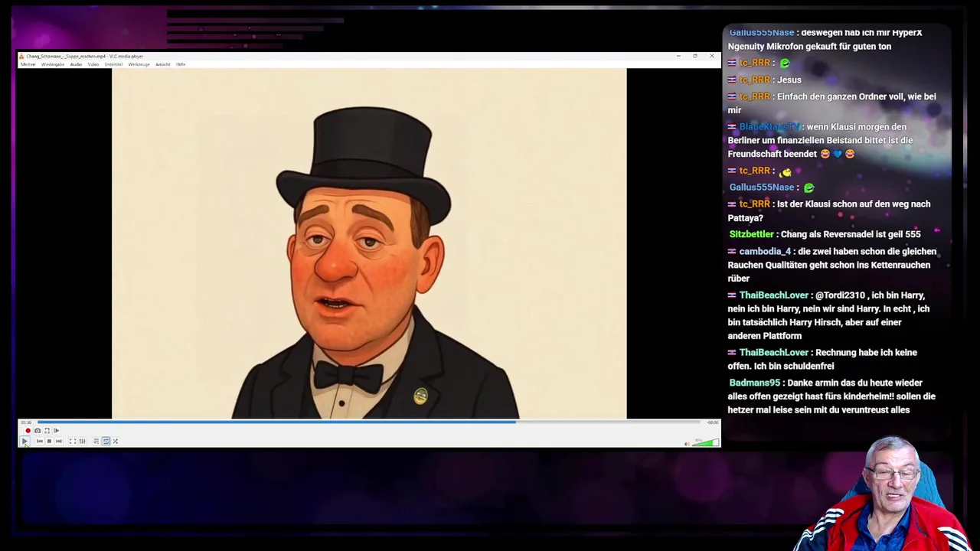Image resolution: width=980 pixels, height=551 pixels.
Task: Click message 'Rechnung habe ich keine offen'
Action: [822, 359]
